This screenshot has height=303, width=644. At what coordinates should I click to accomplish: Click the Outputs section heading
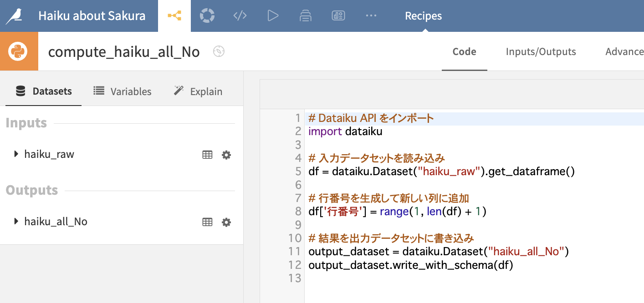[x=32, y=190]
